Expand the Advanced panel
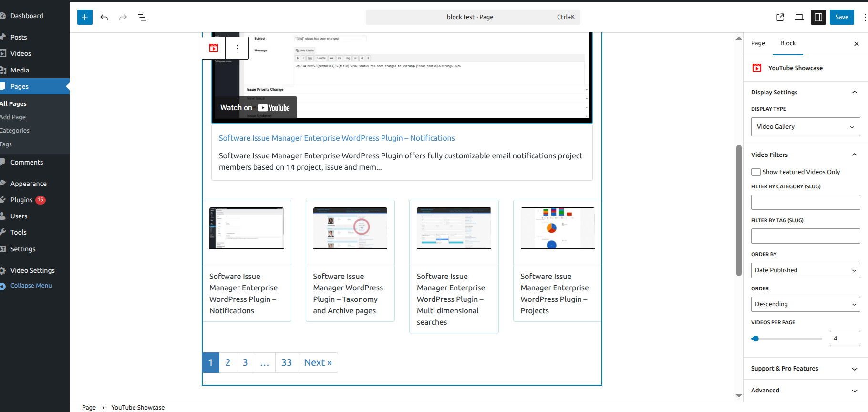Image resolution: width=868 pixels, height=412 pixels. point(806,391)
